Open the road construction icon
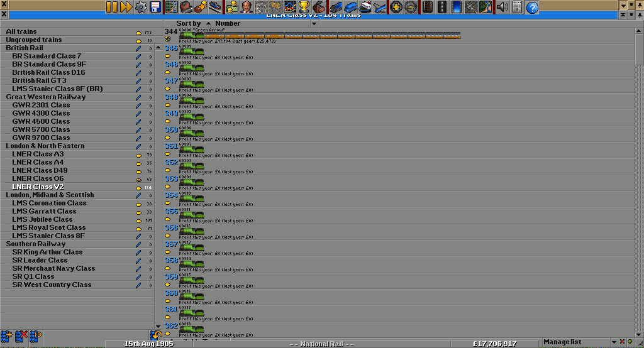The height and width of the screenshot is (348, 644). pos(441,7)
